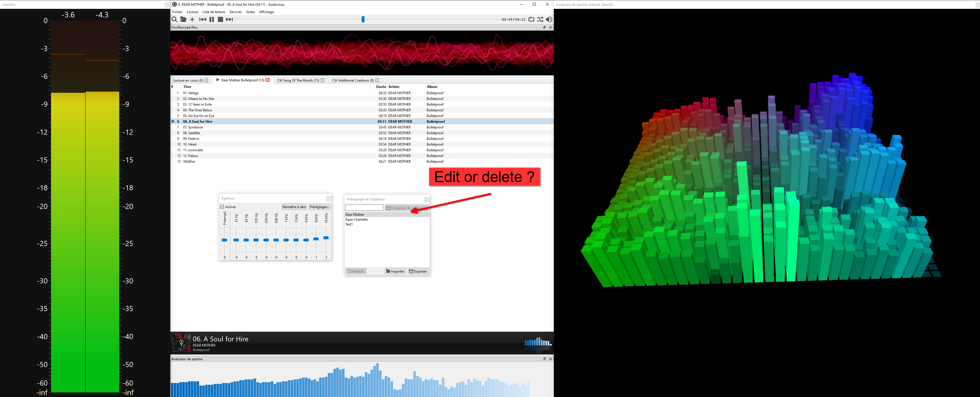The width and height of the screenshot is (980, 397).
Task: Toggle the shuffle mode icon
Action: 540,19
